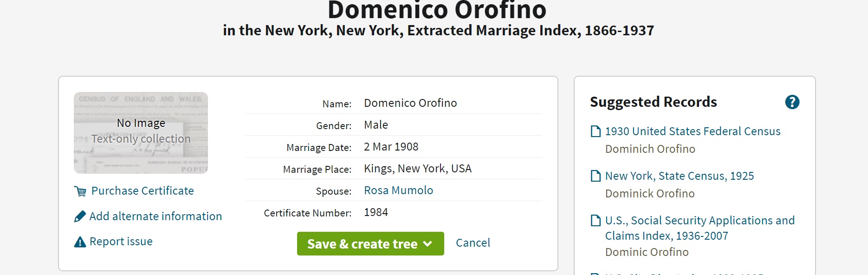Select Add alternate information link
Screen dimensions: 868x275
pos(155,216)
